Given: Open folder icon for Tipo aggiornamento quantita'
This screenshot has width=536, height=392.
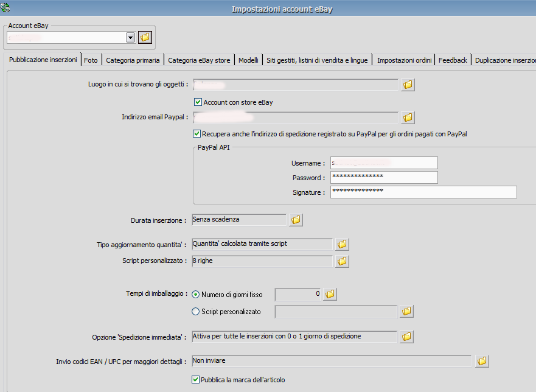Looking at the screenshot, I should point(342,244).
